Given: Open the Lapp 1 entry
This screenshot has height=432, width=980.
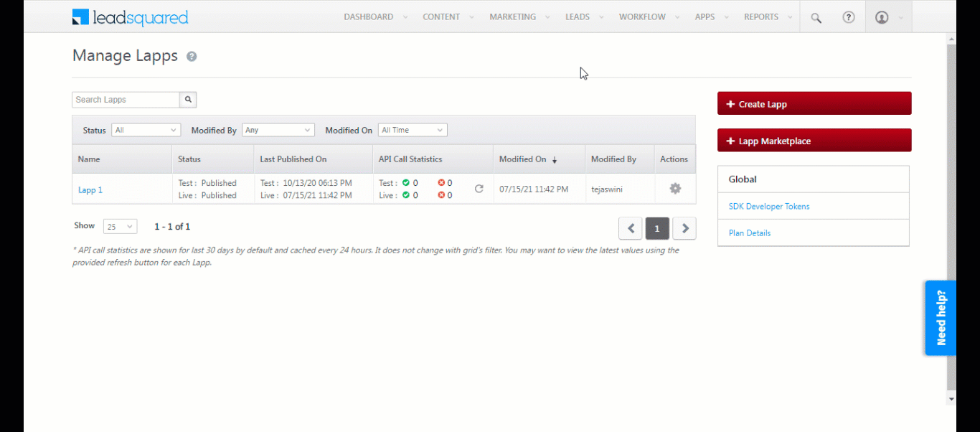Looking at the screenshot, I should point(90,189).
